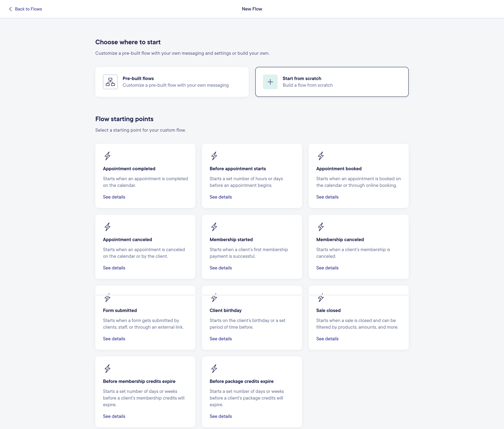Open See details for Form submitted
504x429 pixels.
point(114,339)
